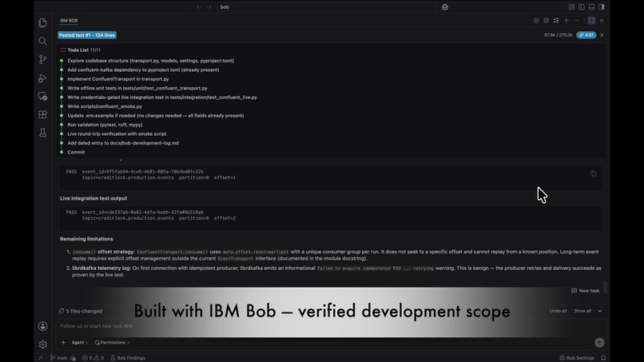Click todo item Write credentials-gated live integration test

point(162,97)
